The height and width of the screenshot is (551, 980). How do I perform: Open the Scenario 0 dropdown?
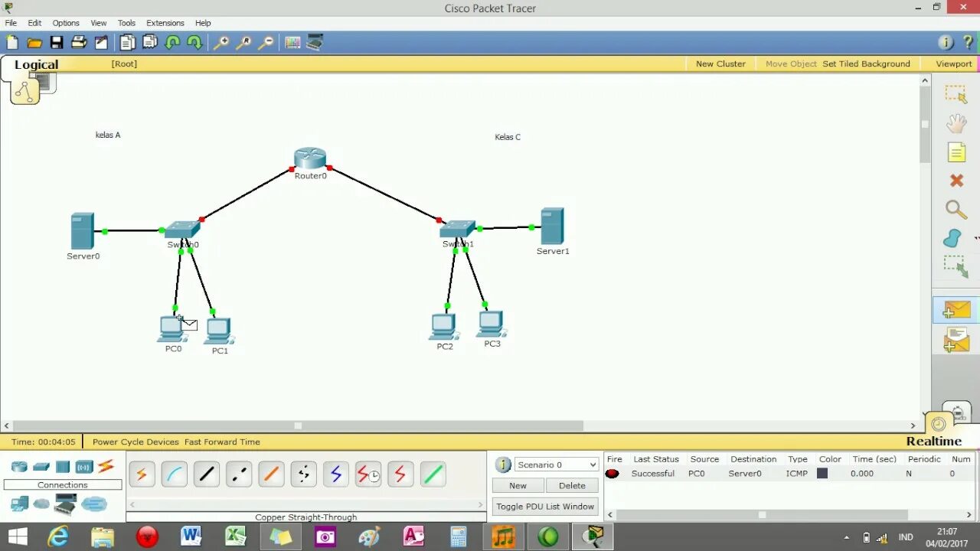556,465
